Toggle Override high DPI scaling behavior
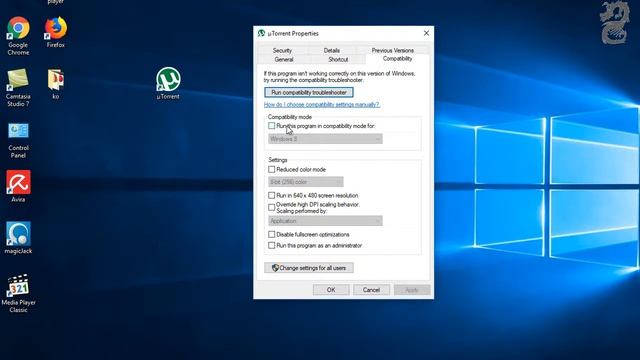Image resolution: width=640 pixels, height=360 pixels. click(271, 207)
